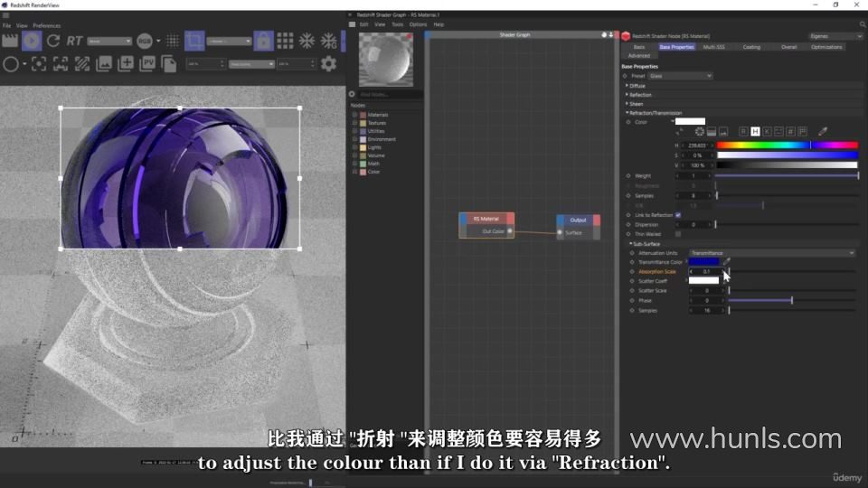Expand the Textures node category
The height and width of the screenshot is (488, 868).
click(354, 123)
